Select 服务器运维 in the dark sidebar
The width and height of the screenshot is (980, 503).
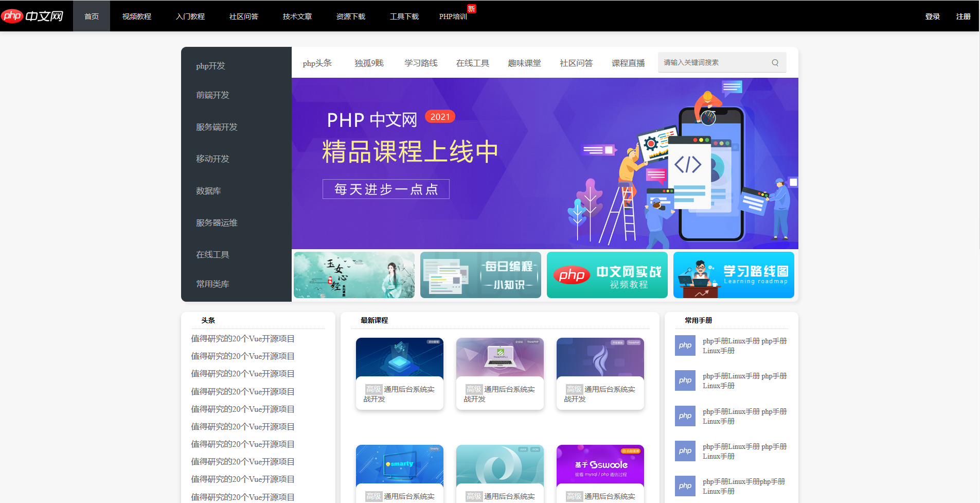[x=217, y=223]
